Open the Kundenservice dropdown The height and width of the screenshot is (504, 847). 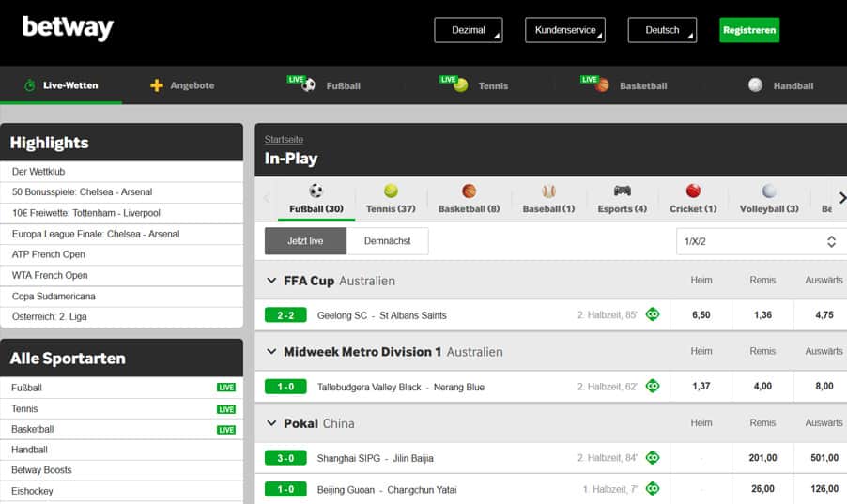click(x=565, y=30)
